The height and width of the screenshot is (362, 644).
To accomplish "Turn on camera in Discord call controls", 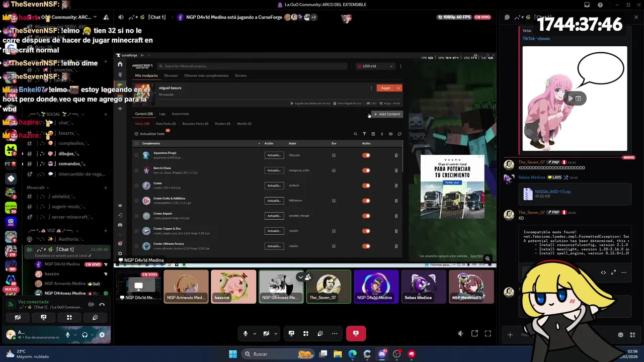I will point(266,333).
